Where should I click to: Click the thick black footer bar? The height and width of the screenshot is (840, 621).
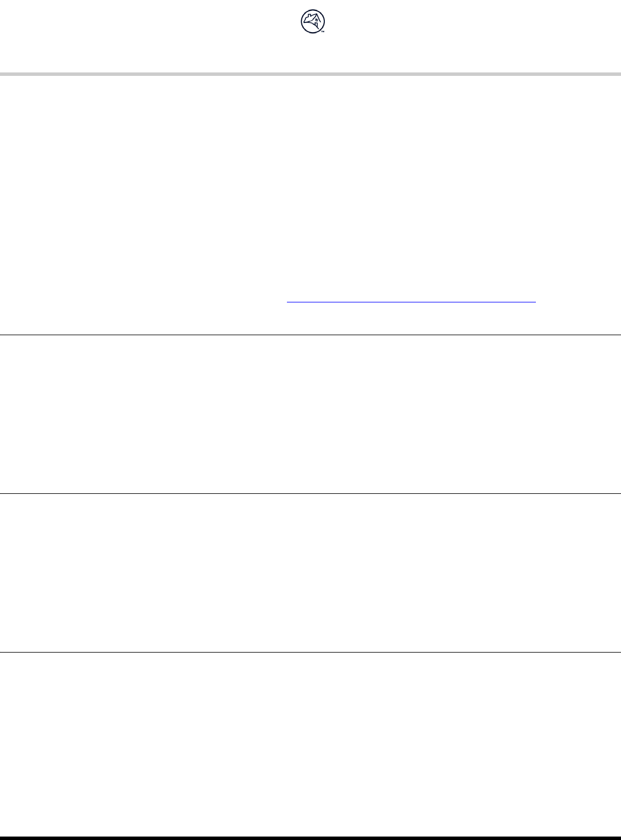[x=310, y=838]
